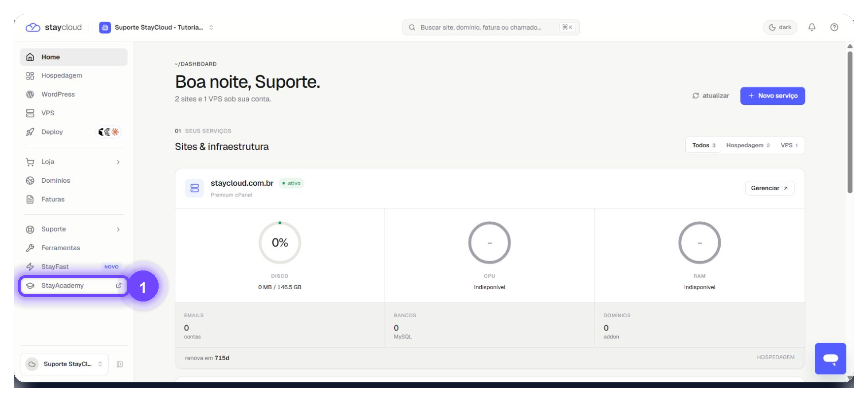Open Faturas page
Image resolution: width=868 pixels, height=402 pixels.
click(73, 200)
